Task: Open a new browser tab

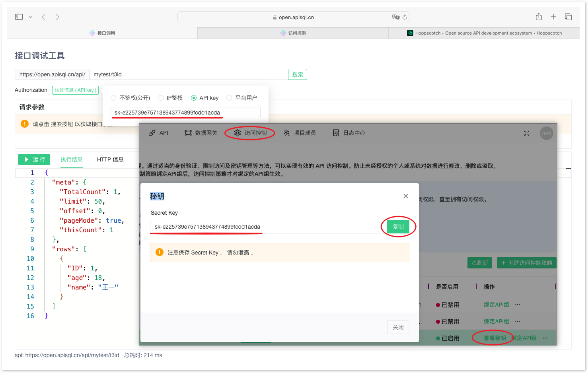Action: tap(553, 17)
